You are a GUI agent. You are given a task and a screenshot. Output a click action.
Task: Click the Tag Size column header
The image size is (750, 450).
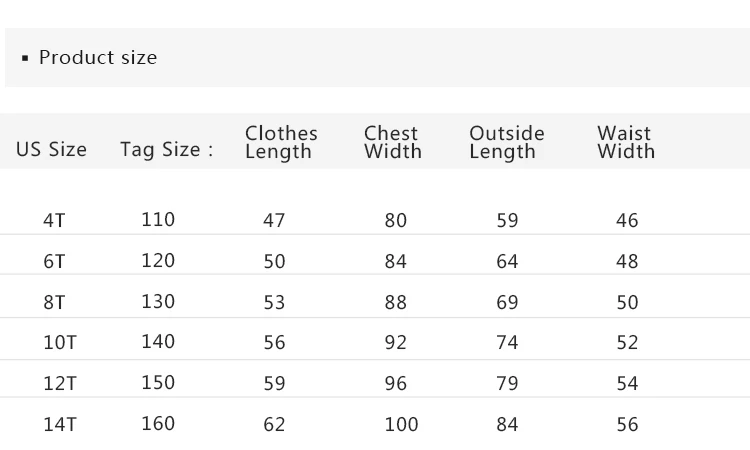166,150
